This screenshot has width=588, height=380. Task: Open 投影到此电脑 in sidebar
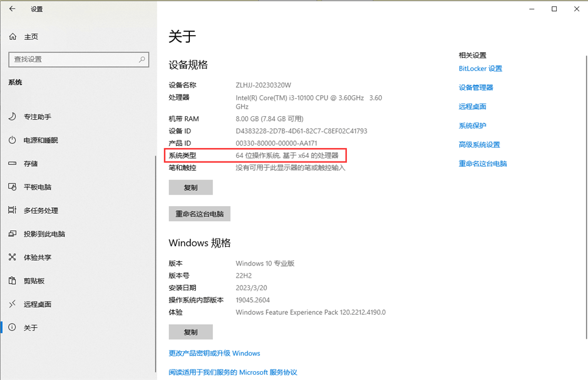(44, 234)
